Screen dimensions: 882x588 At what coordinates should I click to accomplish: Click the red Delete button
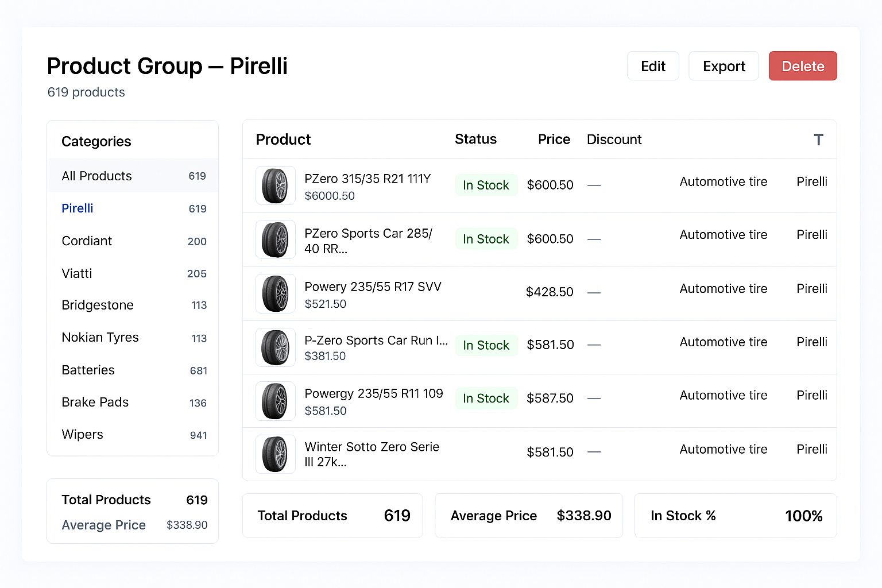[x=802, y=66]
